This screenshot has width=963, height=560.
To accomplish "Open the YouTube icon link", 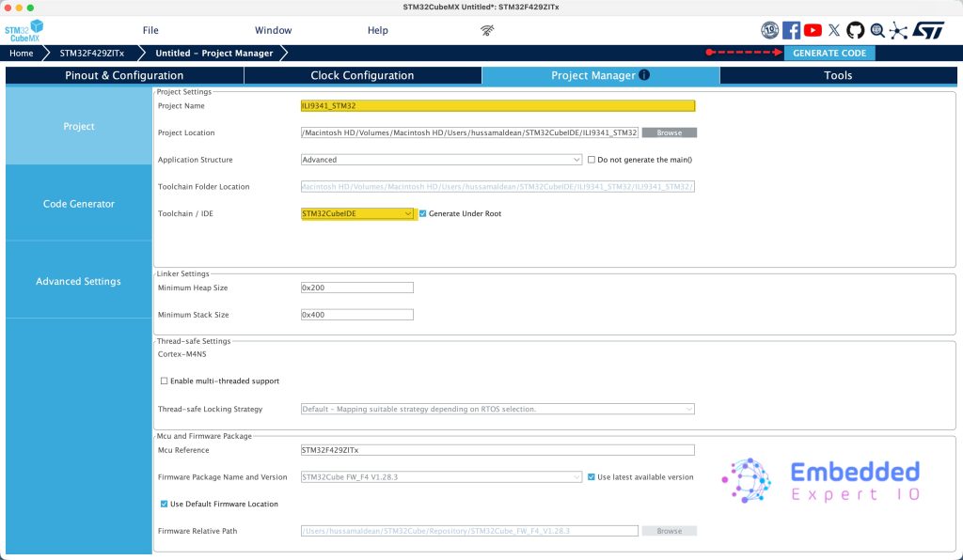I will pyautogui.click(x=813, y=30).
